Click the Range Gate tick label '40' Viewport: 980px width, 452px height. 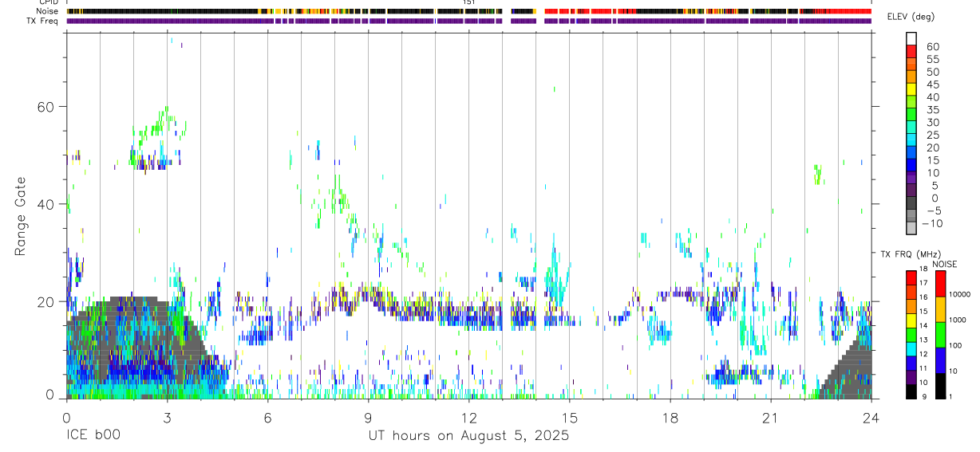tap(47, 204)
